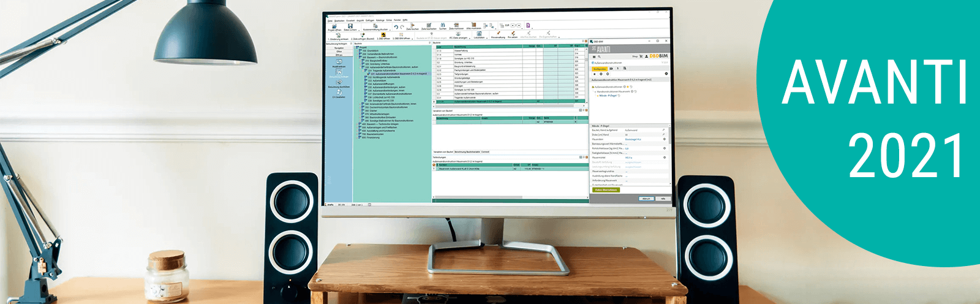
Task: Click the purple document icon in toolbar
Action: (528, 26)
